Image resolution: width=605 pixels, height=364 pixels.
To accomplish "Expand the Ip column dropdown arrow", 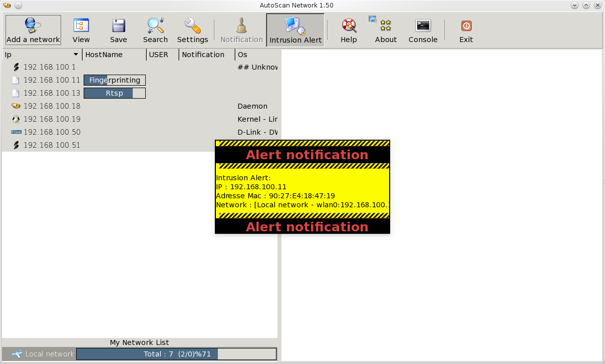I will 76,55.
